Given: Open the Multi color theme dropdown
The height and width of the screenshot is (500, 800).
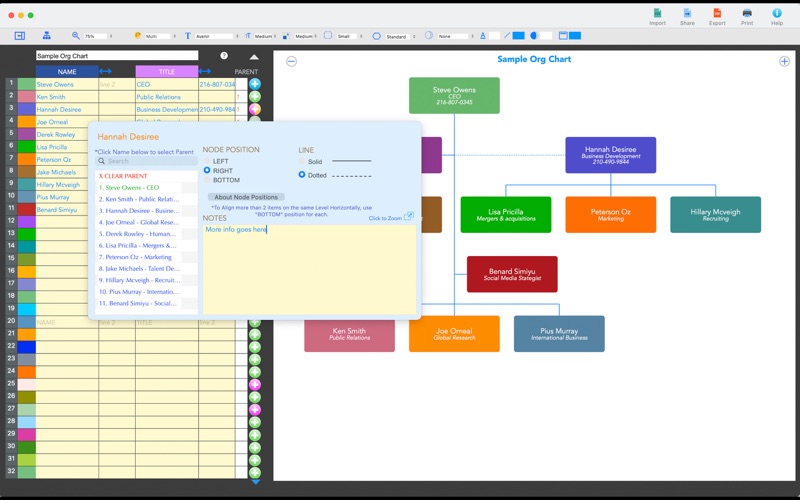Looking at the screenshot, I should pyautogui.click(x=160, y=36).
